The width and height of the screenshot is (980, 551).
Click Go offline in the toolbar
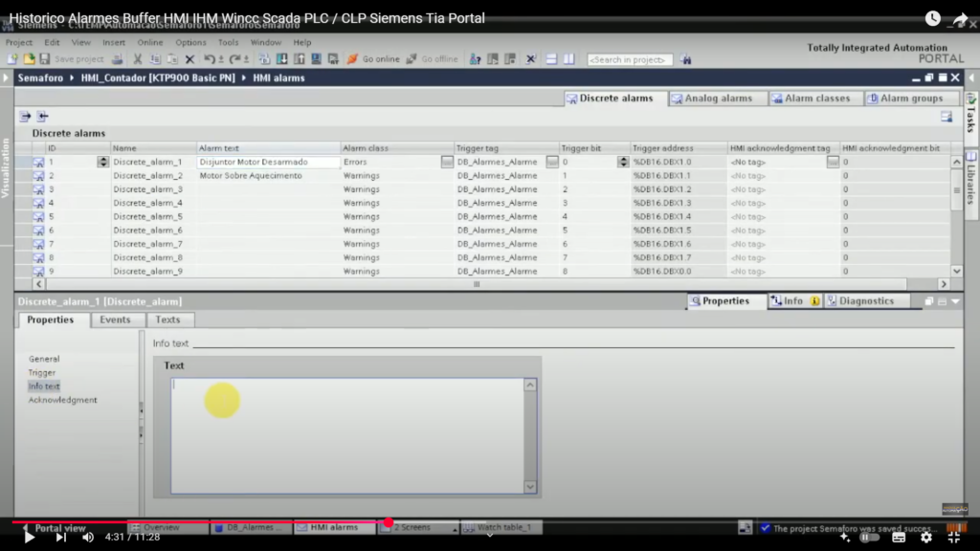point(433,59)
